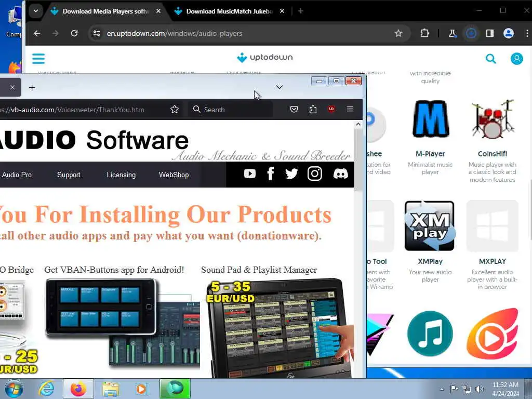View site information icon in Chrome address bar
This screenshot has width=532, height=399.
coord(97,33)
